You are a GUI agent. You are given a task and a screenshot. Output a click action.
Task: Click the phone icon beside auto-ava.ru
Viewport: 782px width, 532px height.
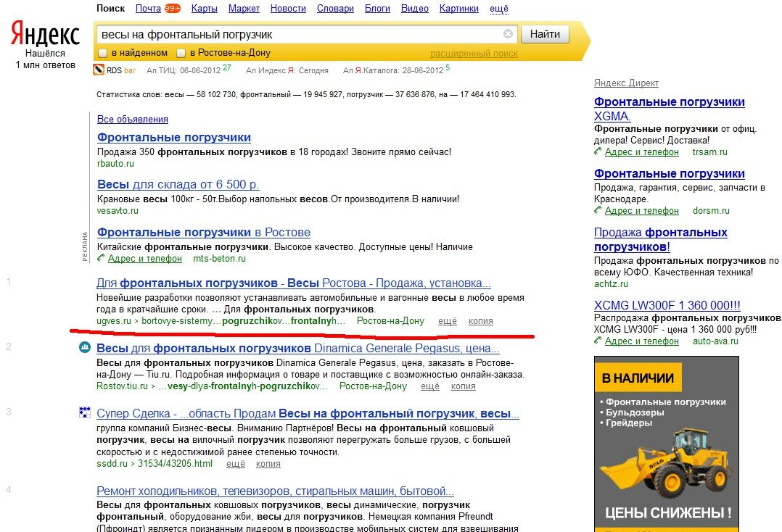coord(598,340)
